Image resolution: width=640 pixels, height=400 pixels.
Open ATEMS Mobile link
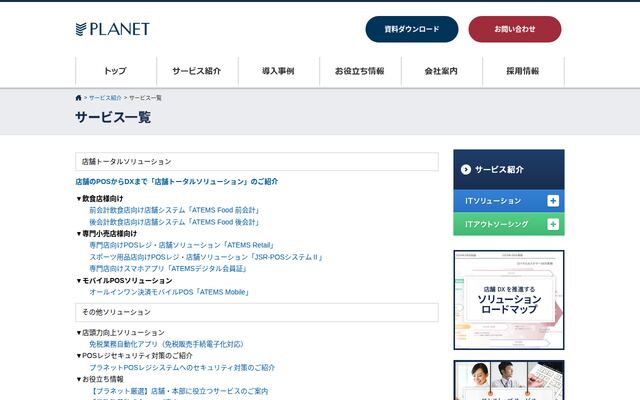tap(169, 292)
